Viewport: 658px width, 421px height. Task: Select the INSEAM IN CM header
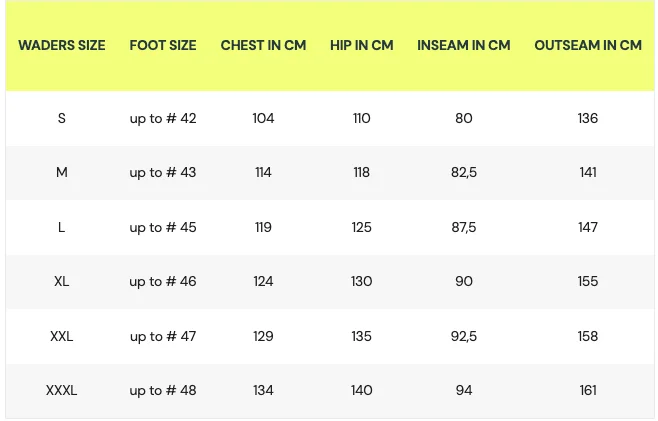pos(464,46)
